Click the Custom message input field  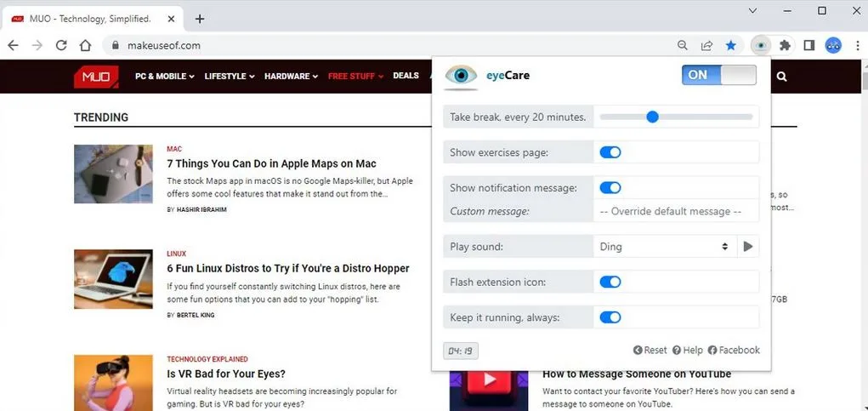click(676, 211)
